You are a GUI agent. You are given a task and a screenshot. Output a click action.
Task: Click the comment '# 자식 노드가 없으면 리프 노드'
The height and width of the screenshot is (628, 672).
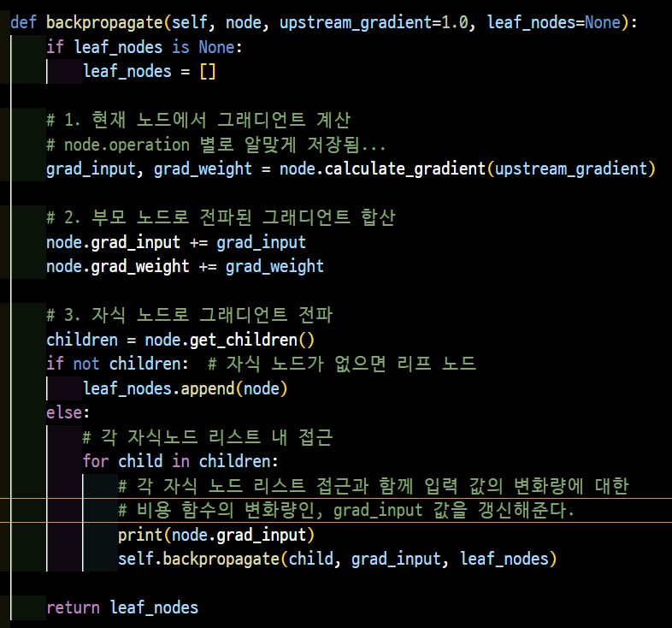coord(342,364)
